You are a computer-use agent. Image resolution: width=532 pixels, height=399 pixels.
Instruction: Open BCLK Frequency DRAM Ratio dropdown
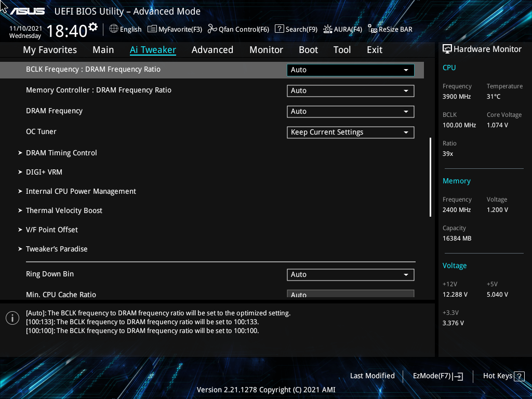click(x=351, y=70)
